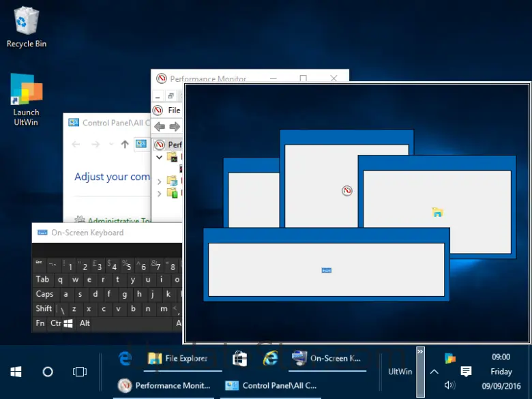Switch to Performance Monitor taskbar button
Viewport: 532px width, 399px height.
coord(164,385)
